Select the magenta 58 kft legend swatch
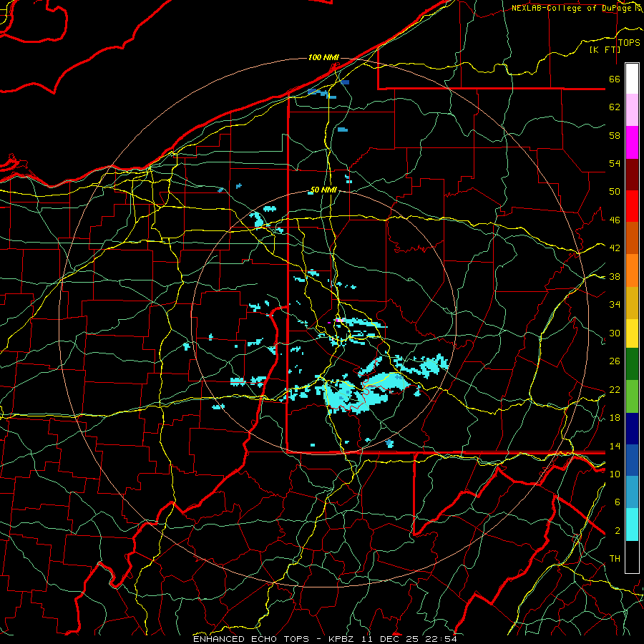Screen dimensions: 644x644 coord(632,142)
